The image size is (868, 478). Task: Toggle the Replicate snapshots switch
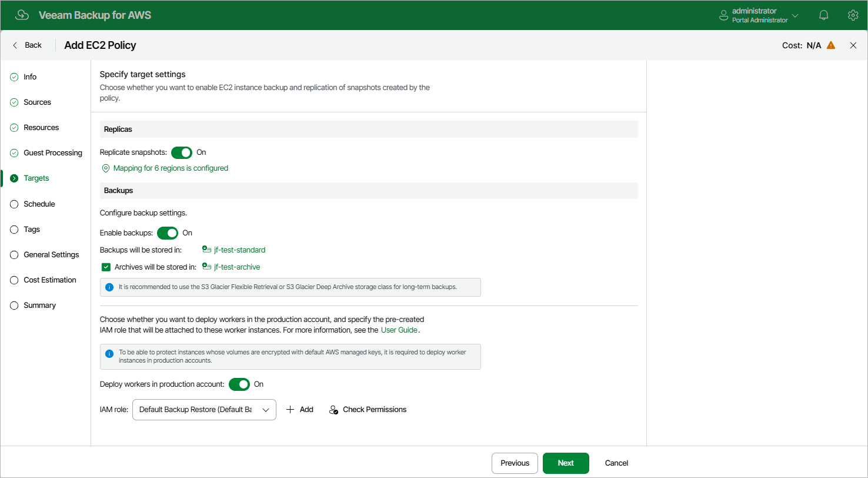182,152
